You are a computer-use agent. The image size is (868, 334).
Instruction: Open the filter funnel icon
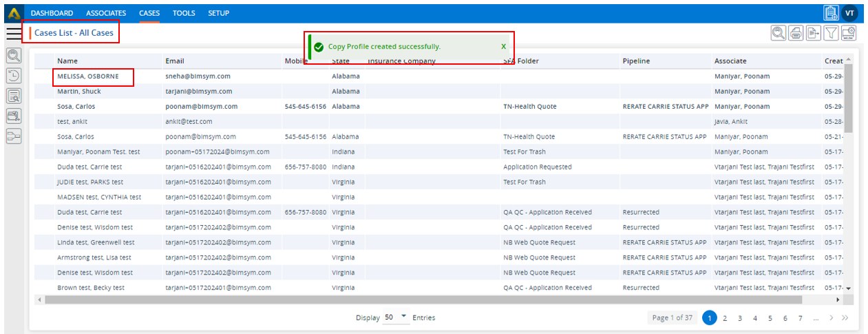point(831,32)
